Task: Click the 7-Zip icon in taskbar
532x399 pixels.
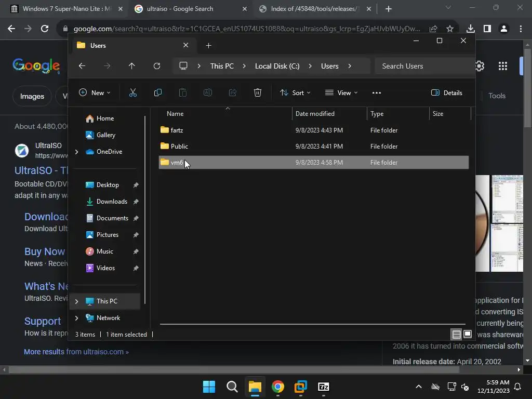Action: [323, 387]
